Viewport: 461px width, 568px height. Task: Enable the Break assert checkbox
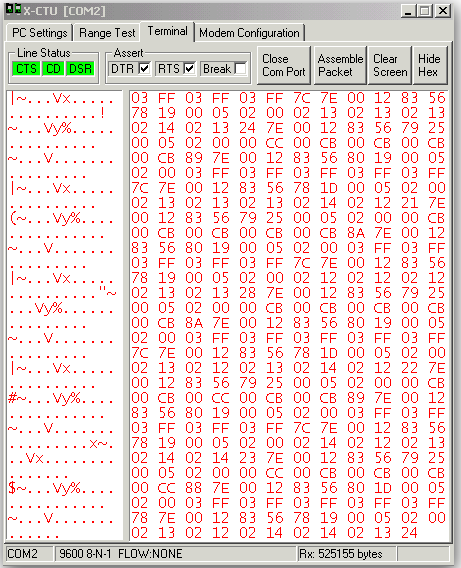coord(240,68)
